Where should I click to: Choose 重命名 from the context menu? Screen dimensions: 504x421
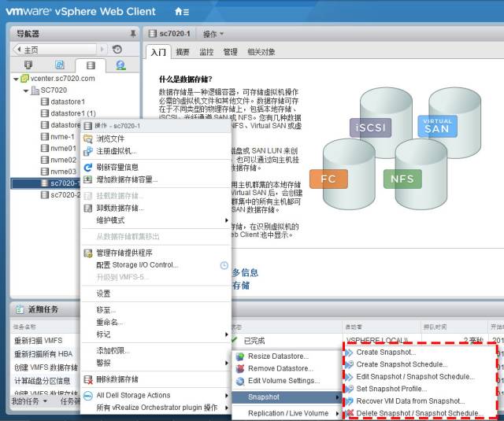(156, 322)
